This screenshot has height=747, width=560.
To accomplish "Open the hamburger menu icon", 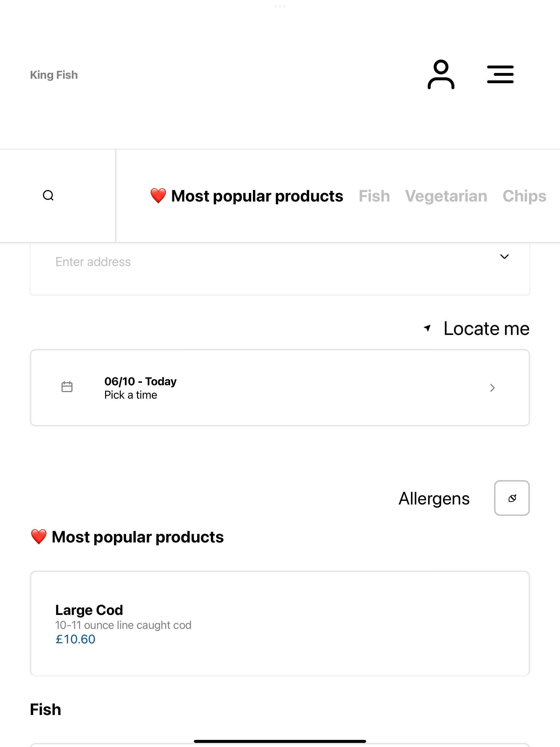I will click(500, 75).
